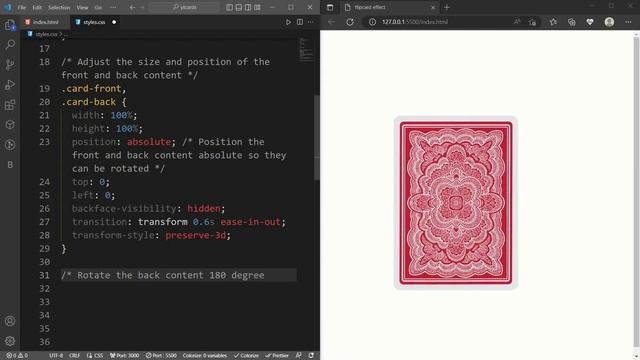
Task: Toggle the primary sidebar layout icon
Action: tap(229, 7)
